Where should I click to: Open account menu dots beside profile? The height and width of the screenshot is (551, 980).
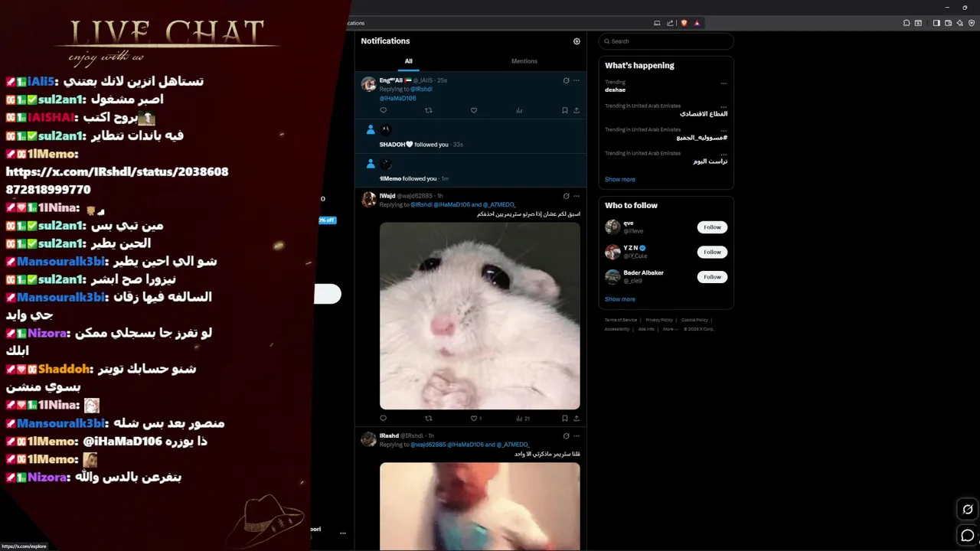(x=343, y=533)
